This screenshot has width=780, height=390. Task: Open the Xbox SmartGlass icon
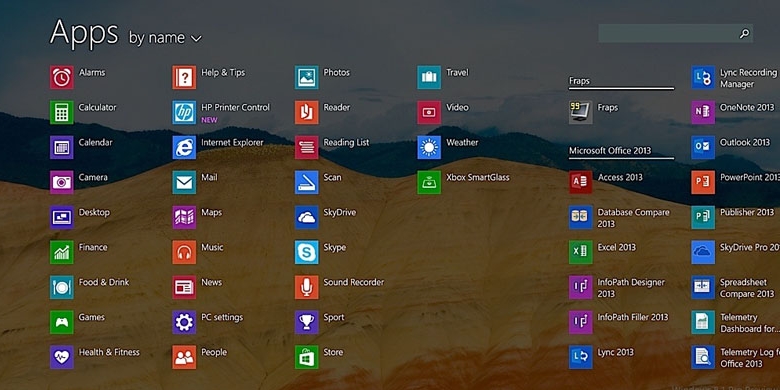click(x=429, y=182)
